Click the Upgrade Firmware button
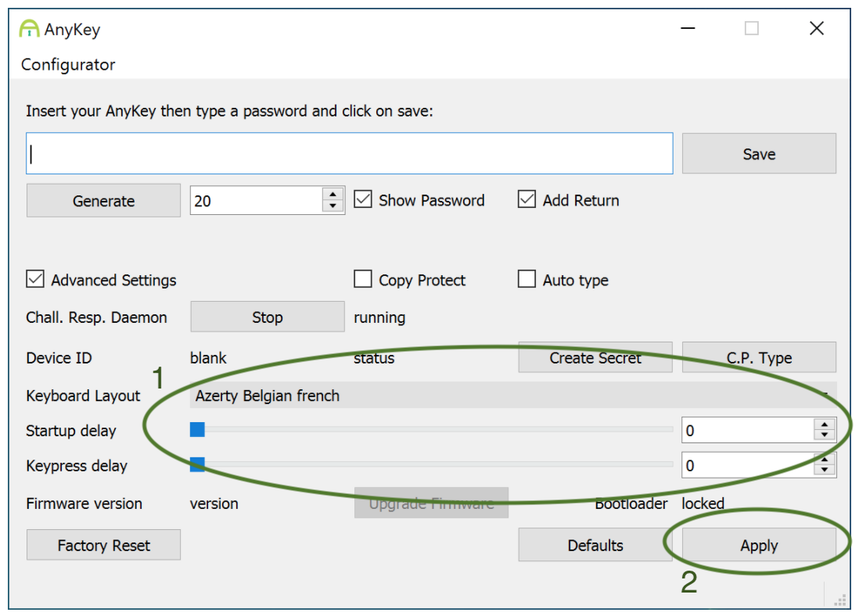Viewport: 859px width, 616px height. pos(431,503)
